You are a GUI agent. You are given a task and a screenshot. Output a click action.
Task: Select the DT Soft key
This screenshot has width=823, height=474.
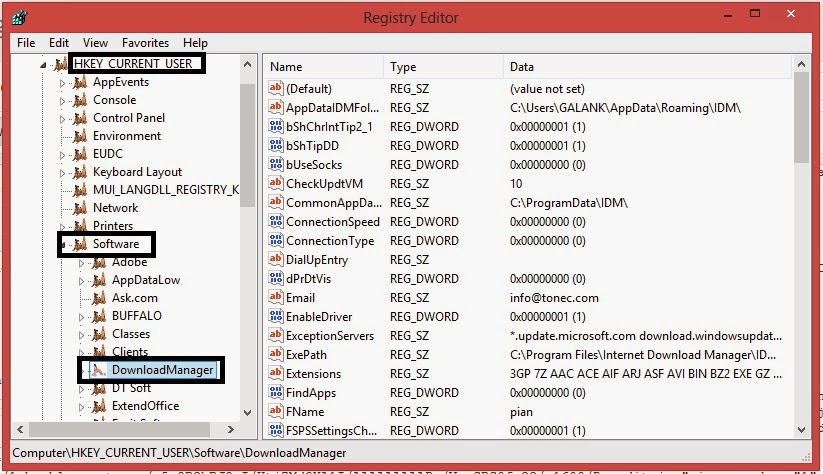click(x=131, y=387)
